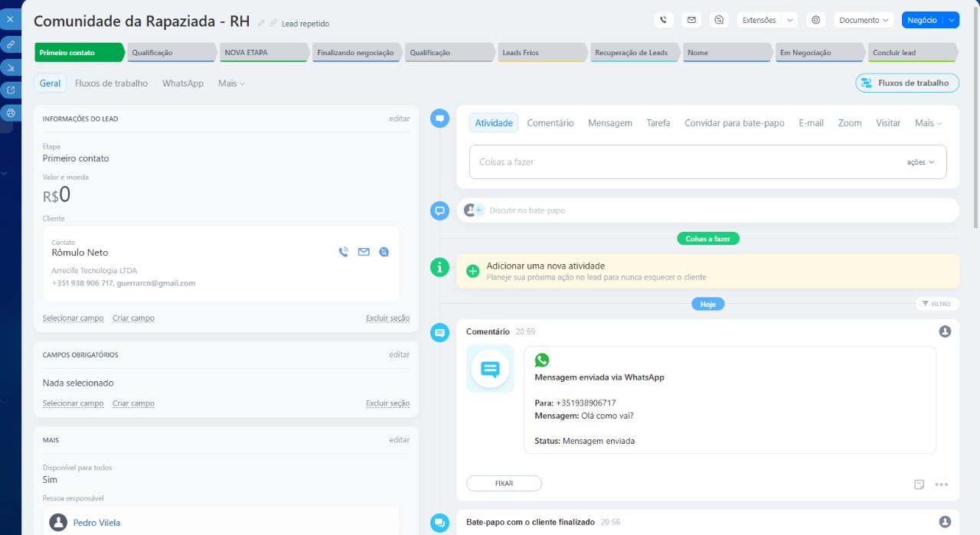The height and width of the screenshot is (535, 980).
Task: Click the print icon in left sidebar
Action: pyautogui.click(x=11, y=113)
